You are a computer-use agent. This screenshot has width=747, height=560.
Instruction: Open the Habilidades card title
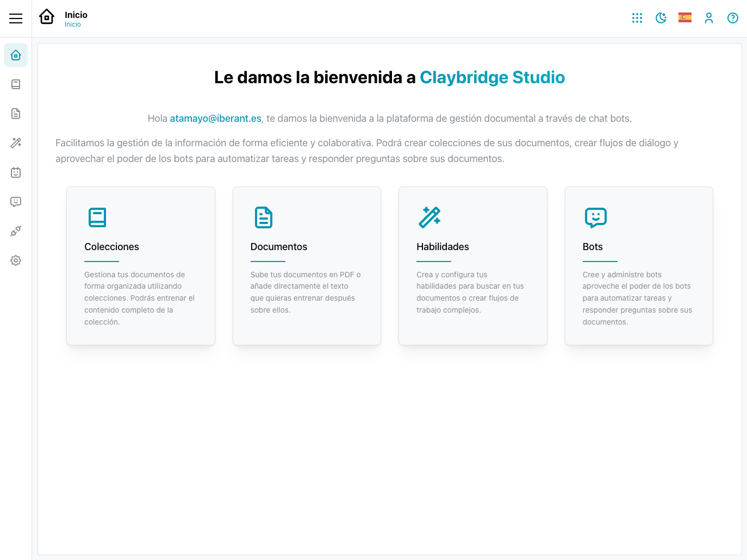point(443,247)
